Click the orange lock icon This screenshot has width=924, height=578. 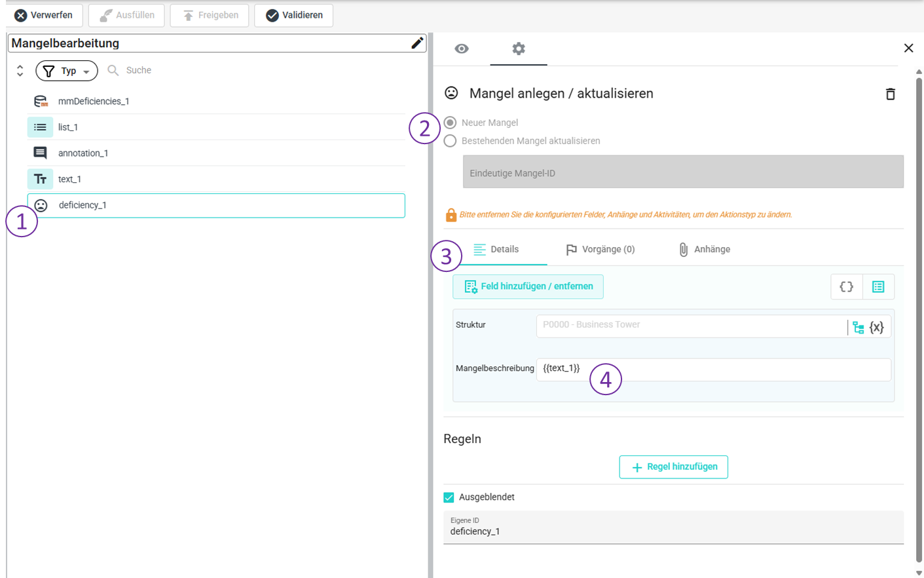click(x=451, y=214)
